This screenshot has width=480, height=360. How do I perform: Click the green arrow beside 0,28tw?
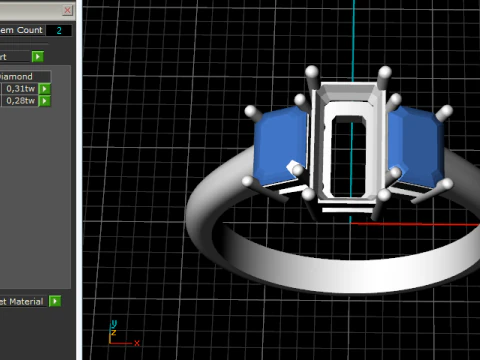point(45,101)
